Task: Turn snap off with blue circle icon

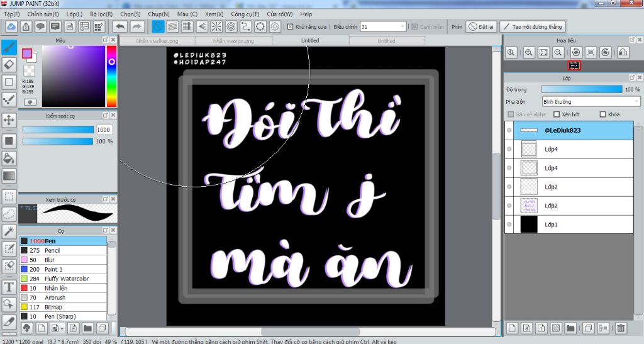Action: (x=158, y=26)
